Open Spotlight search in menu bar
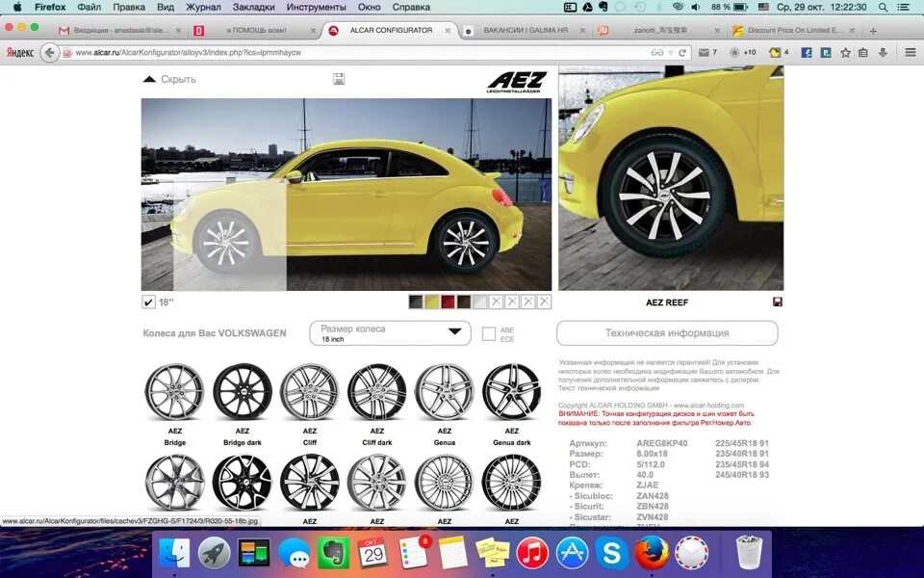 883,7
